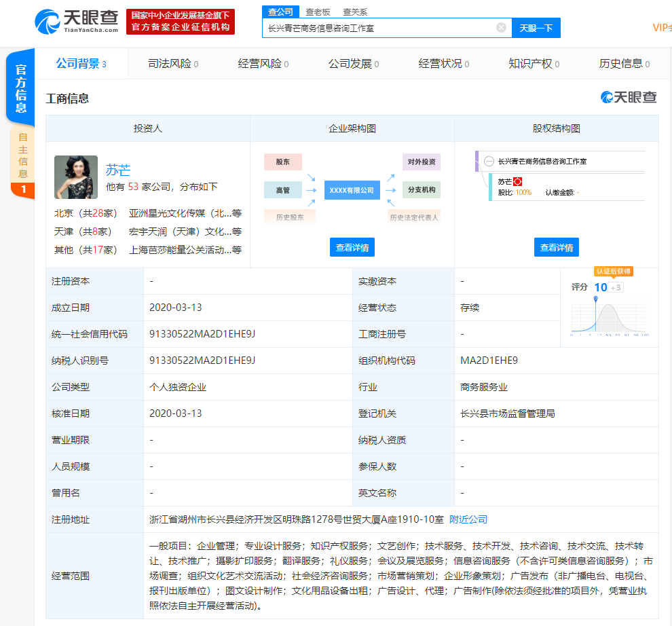The image size is (672, 626).
Task: Click the 高管 node in the enterprise diagram
Action: 283,190
